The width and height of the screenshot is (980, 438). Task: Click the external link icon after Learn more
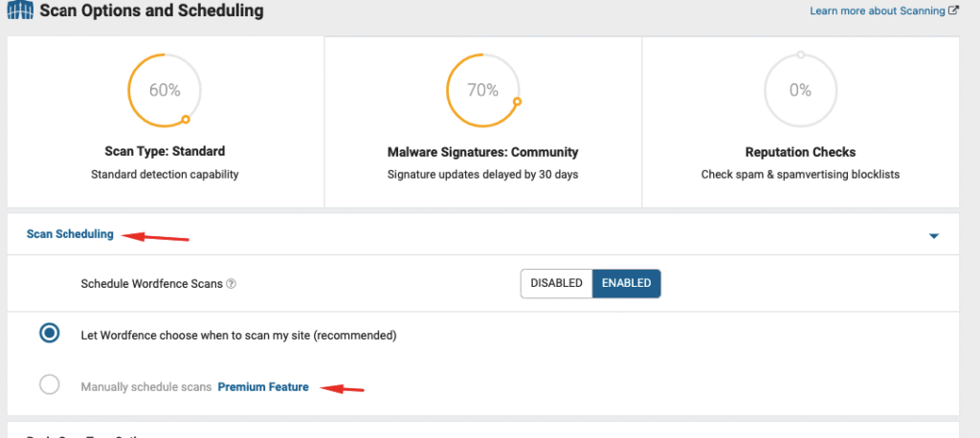click(953, 11)
